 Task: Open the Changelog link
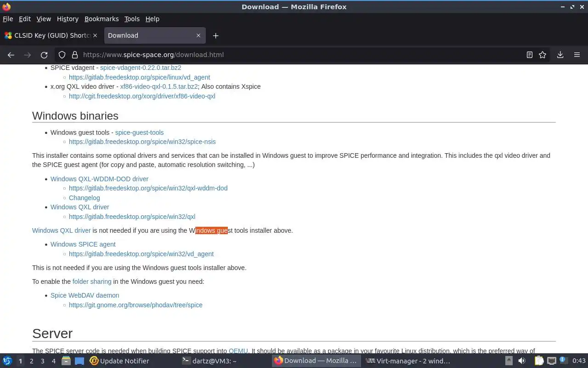(84, 198)
